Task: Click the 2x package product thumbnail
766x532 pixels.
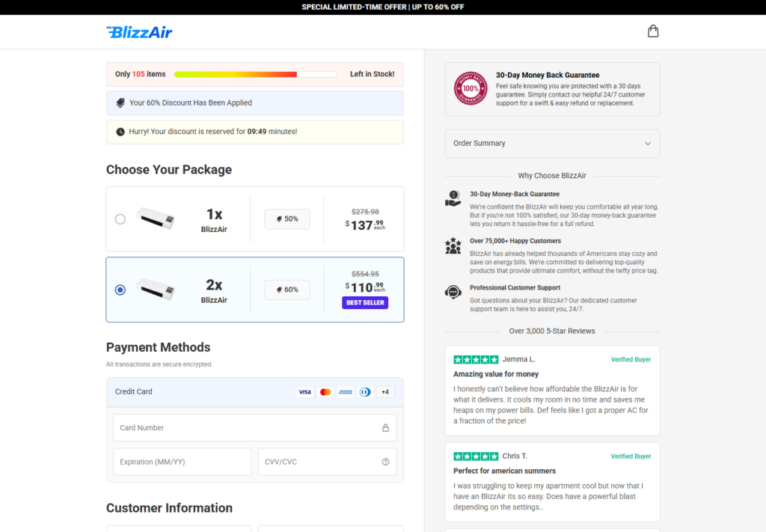Action: click(156, 290)
